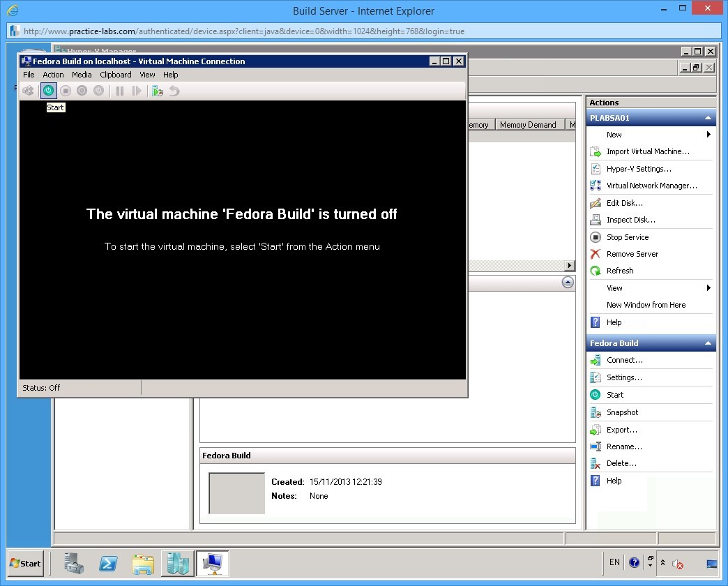
Task: Click the address bar URL field
Action: tap(279, 30)
